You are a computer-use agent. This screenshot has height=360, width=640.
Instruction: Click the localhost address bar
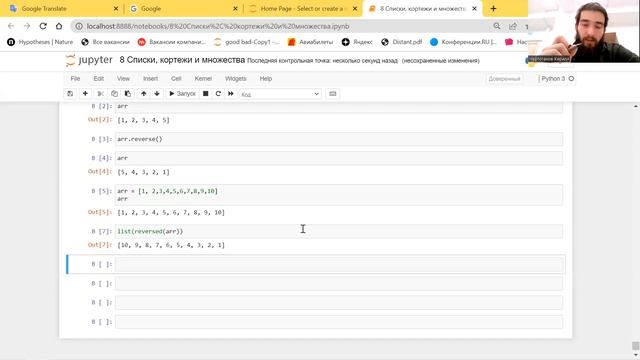coord(218,26)
